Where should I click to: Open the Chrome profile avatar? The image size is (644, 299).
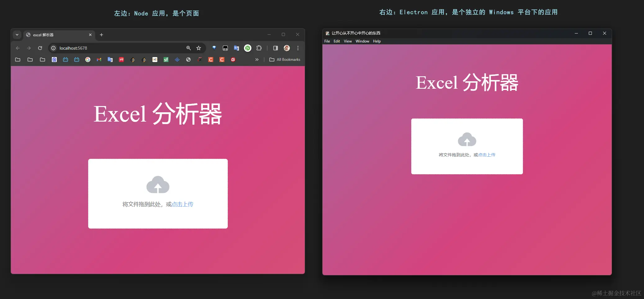(287, 48)
